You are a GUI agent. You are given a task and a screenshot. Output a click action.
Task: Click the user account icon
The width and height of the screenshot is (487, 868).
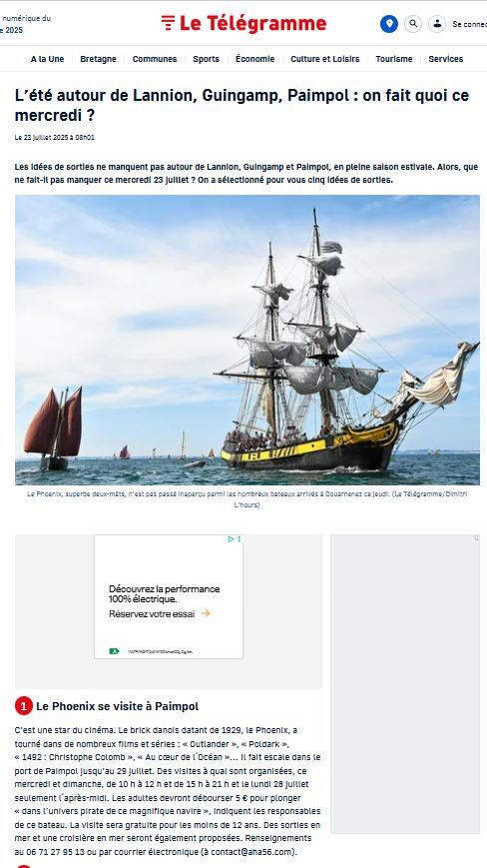click(437, 24)
